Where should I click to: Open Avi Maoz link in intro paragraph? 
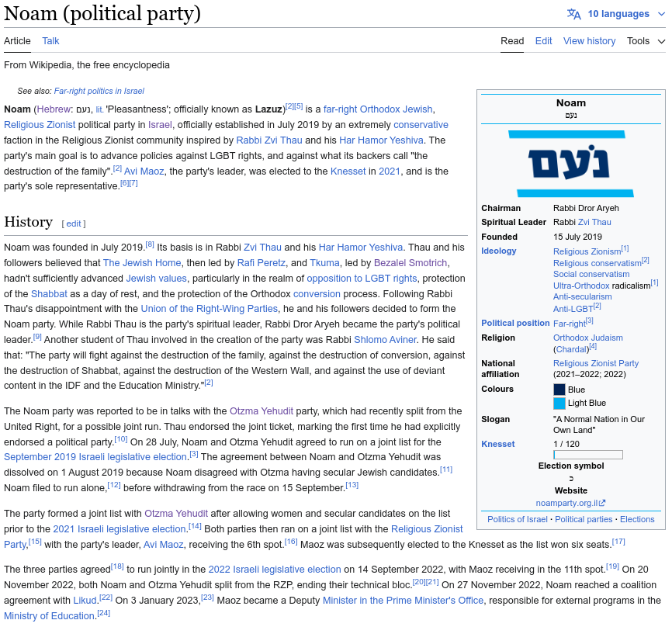(144, 171)
